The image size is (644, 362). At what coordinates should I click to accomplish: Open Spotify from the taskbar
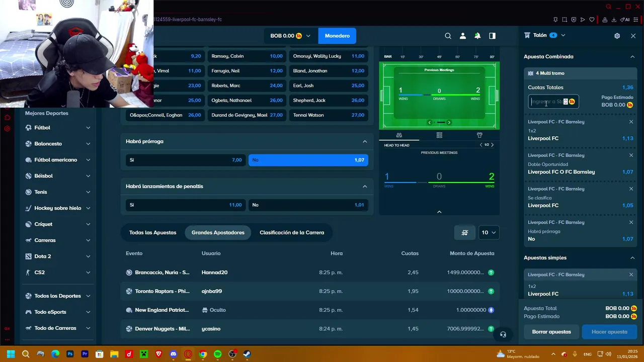coord(217,354)
